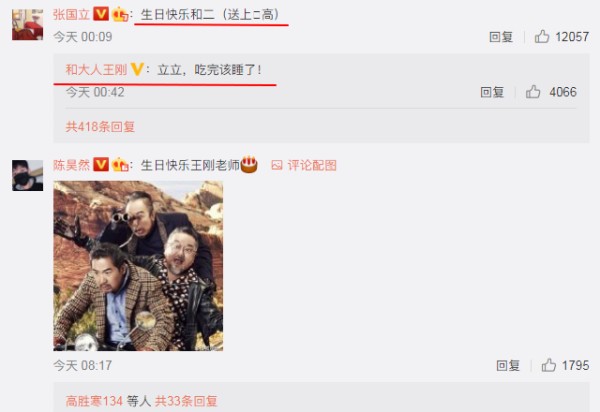
Task: Like 和大人王刚's reply with thumbs-up
Action: pyautogui.click(x=533, y=92)
